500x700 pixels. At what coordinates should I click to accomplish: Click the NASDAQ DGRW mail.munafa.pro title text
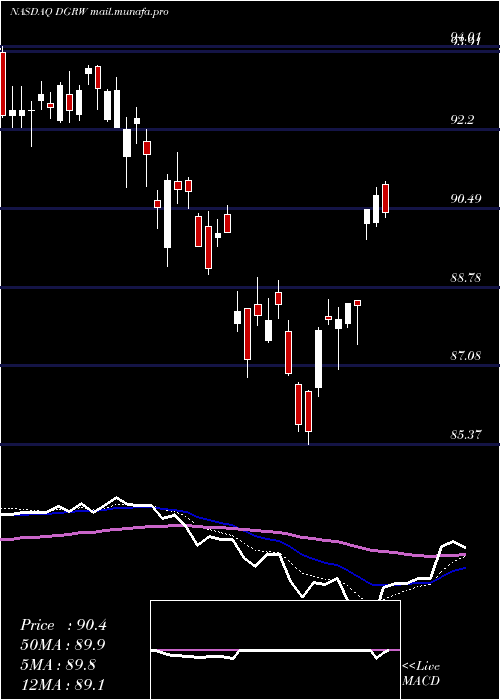[x=89, y=12]
